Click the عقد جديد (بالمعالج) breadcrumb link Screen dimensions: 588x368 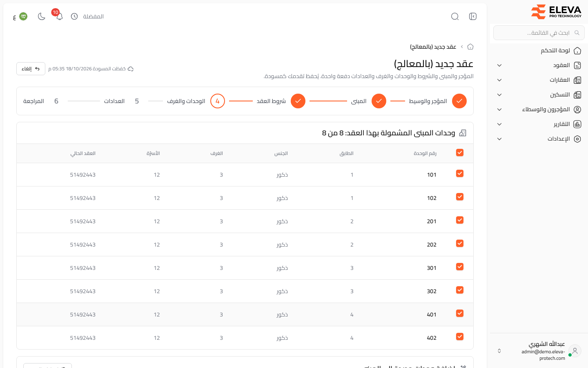[x=433, y=47]
